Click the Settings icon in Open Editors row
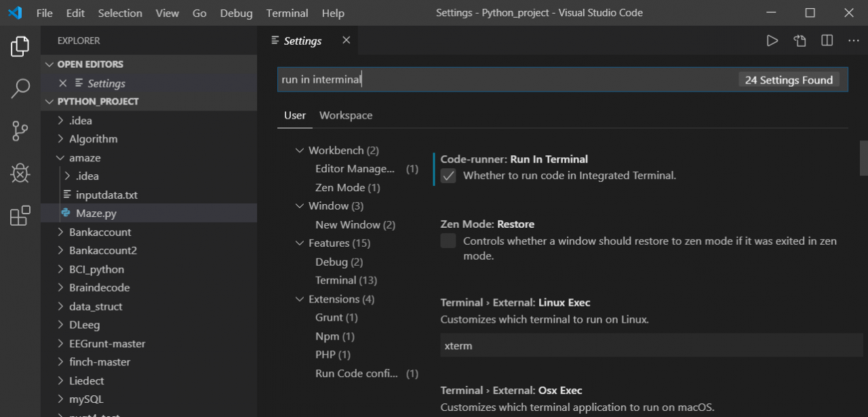This screenshot has height=417, width=868. pos(79,83)
